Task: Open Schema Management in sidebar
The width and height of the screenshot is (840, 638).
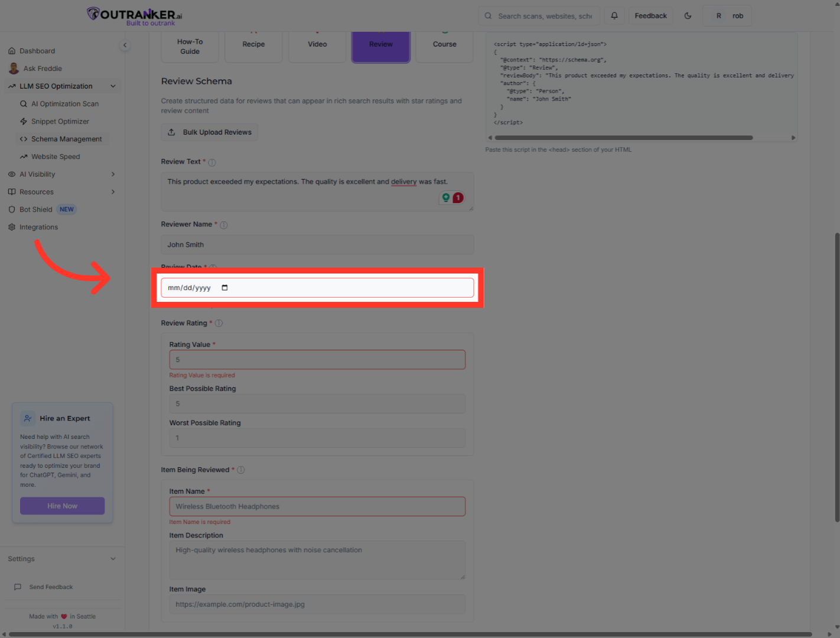Action: (x=66, y=139)
